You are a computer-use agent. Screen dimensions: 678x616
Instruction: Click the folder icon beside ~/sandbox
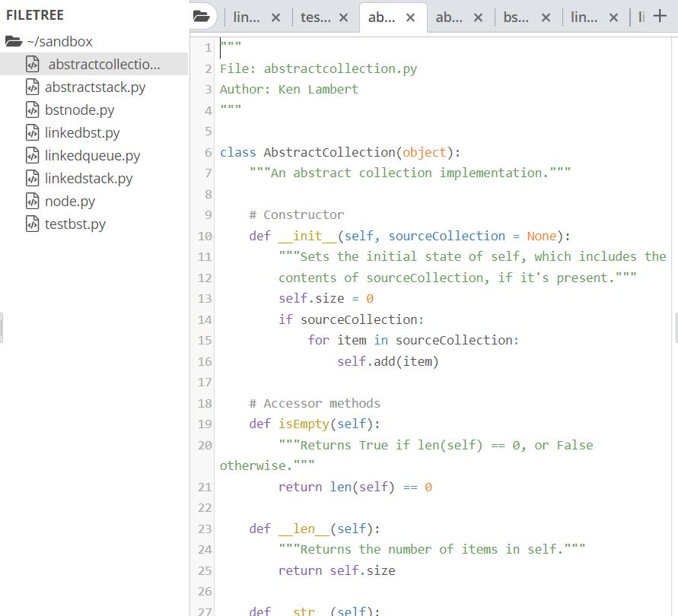click(x=18, y=40)
